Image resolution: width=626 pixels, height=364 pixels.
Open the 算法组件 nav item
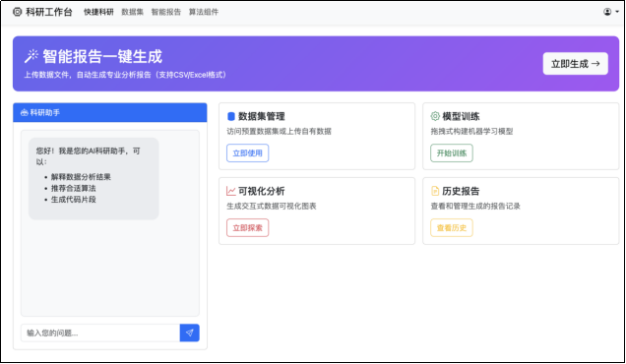point(204,12)
